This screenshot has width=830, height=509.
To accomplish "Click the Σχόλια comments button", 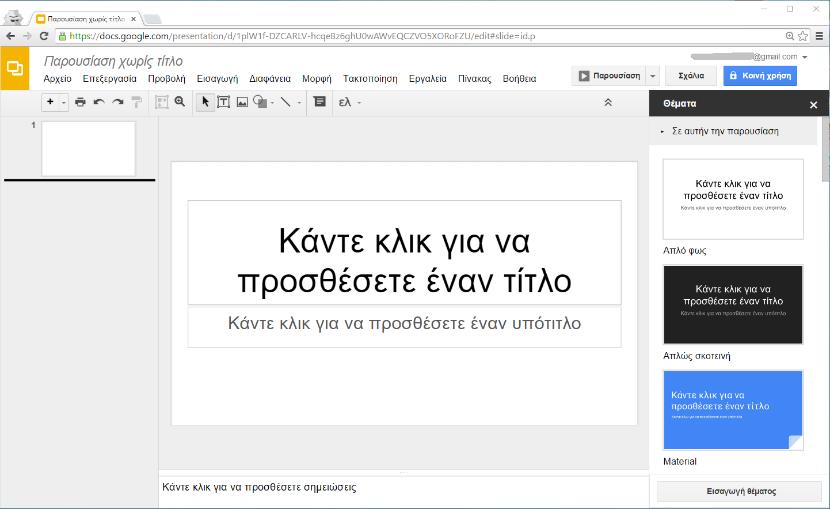I will [691, 76].
